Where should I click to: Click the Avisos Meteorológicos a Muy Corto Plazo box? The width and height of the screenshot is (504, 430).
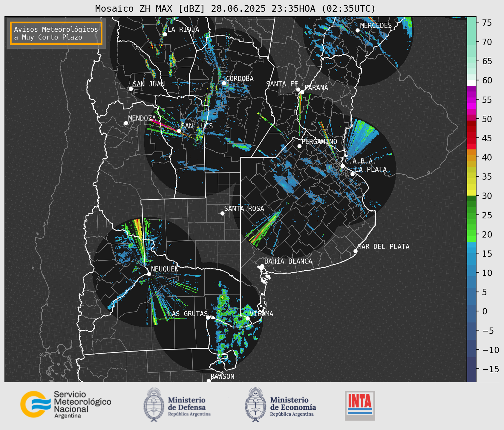[56, 33]
